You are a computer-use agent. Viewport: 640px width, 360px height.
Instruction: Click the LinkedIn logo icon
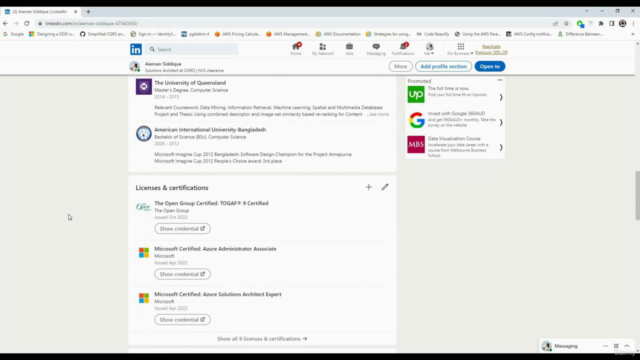[x=136, y=49]
